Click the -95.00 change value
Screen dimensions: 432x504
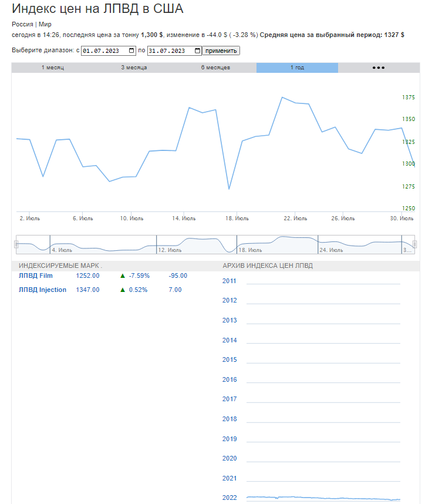pyautogui.click(x=178, y=275)
